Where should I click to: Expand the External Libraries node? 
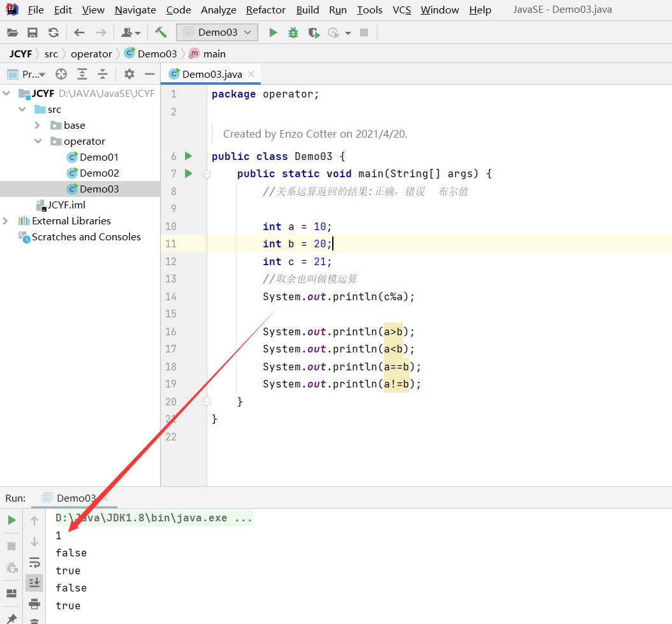(6, 221)
